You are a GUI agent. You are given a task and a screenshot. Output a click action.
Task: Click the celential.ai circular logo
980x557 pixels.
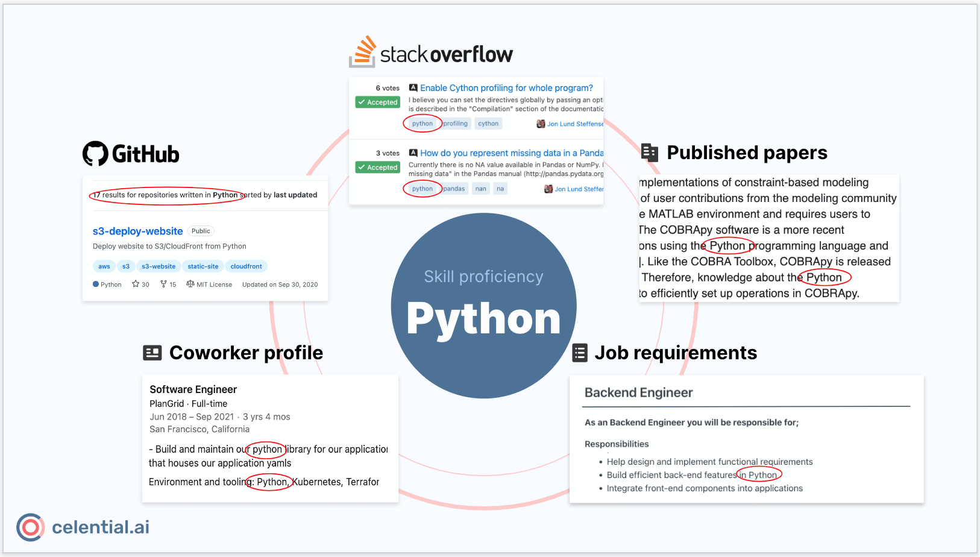[30, 527]
